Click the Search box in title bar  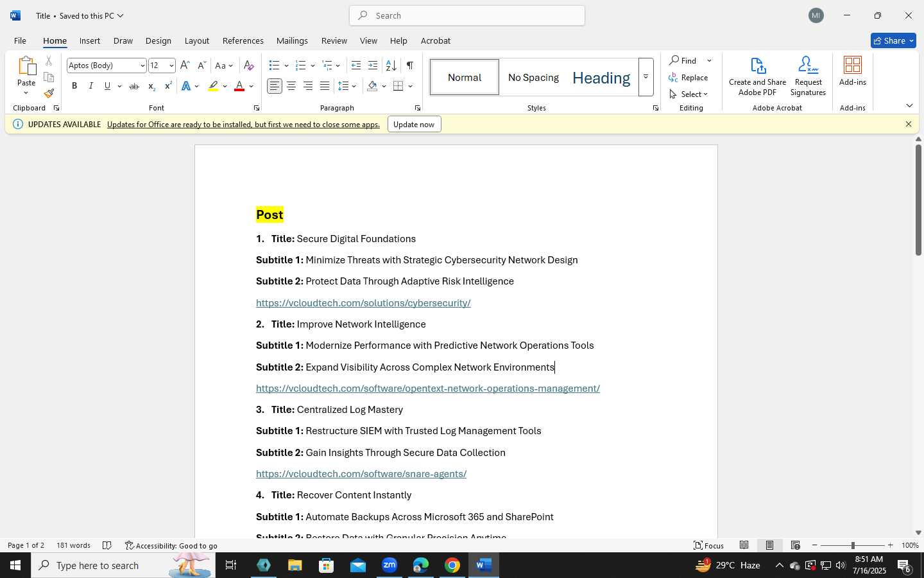(x=467, y=15)
